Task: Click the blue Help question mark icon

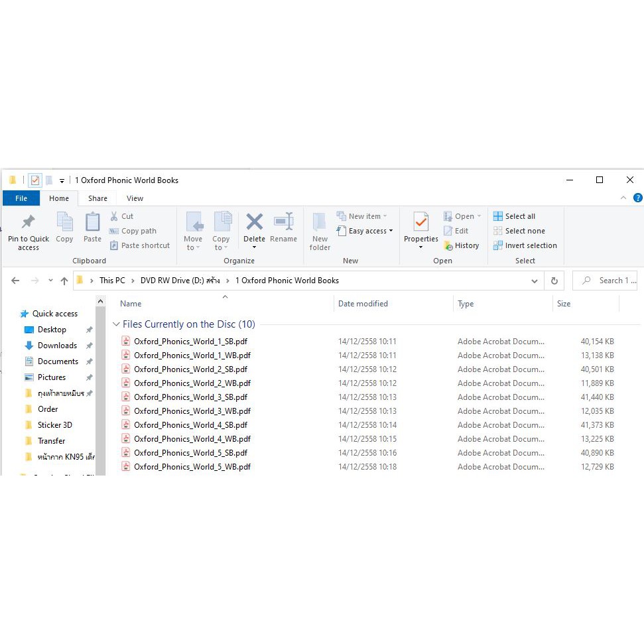Action: pyautogui.click(x=637, y=198)
